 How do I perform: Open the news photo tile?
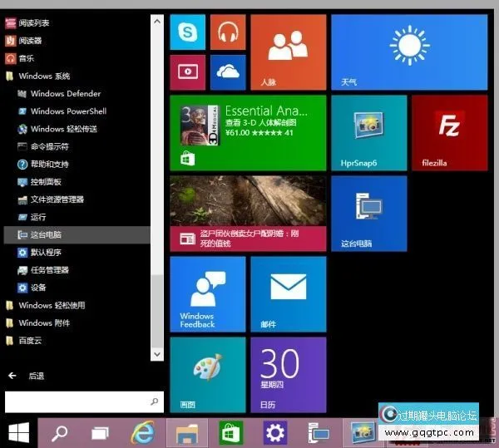[x=248, y=214]
